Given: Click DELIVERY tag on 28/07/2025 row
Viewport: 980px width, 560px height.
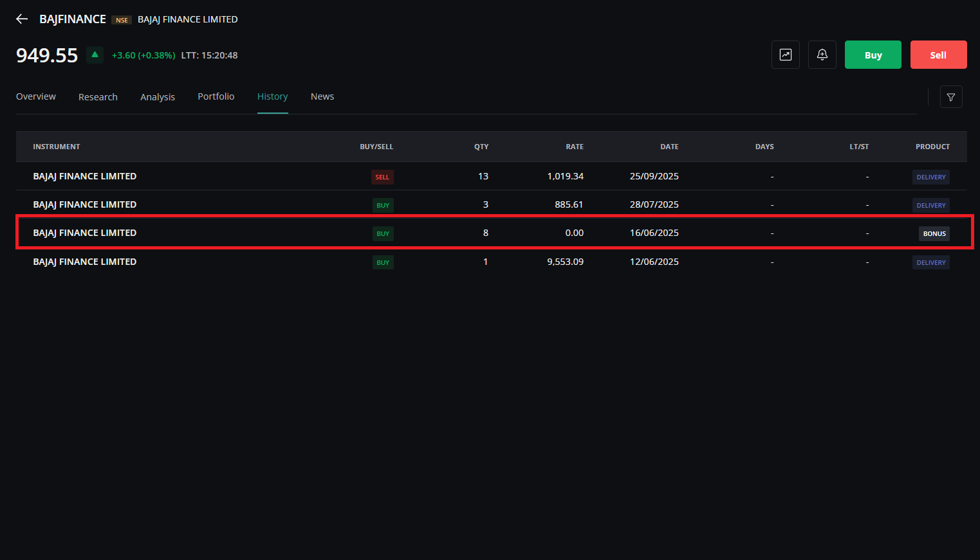Looking at the screenshot, I should (x=930, y=206).
